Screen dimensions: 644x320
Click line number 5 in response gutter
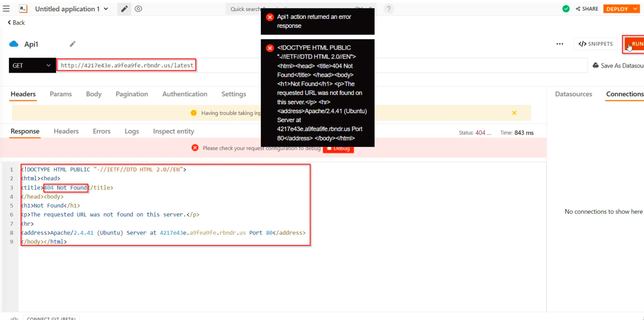pos(11,206)
